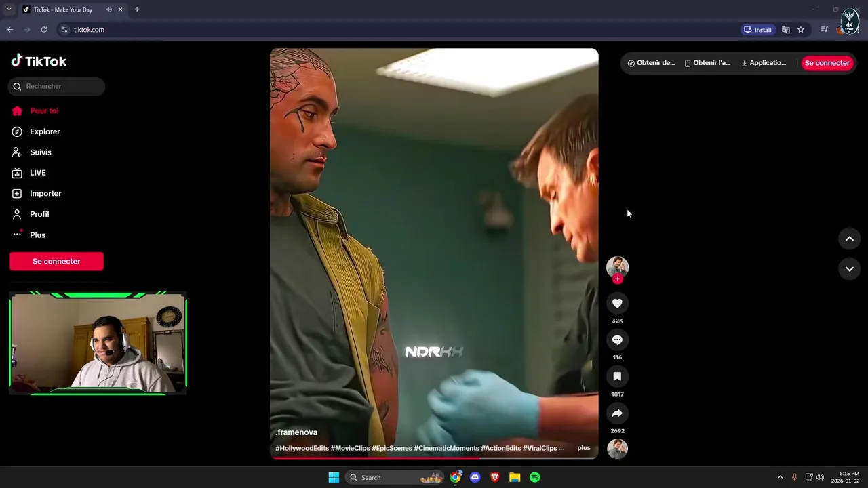Open Brave browser from the taskbar
Screen dimensions: 868x488
point(495,477)
